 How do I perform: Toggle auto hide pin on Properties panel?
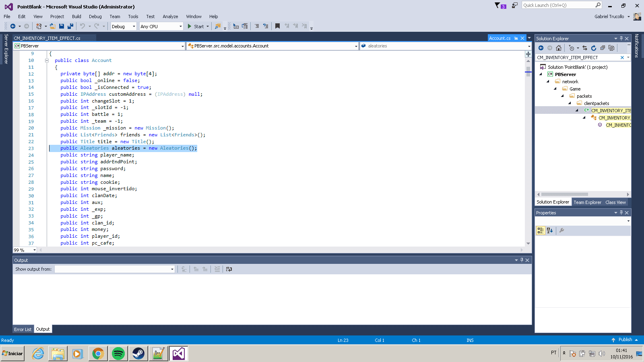pos(621,213)
